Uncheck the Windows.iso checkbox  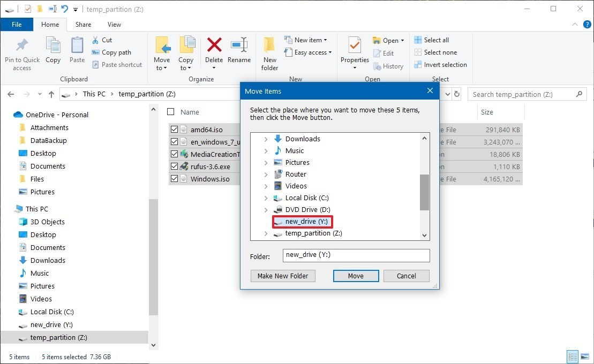174,179
